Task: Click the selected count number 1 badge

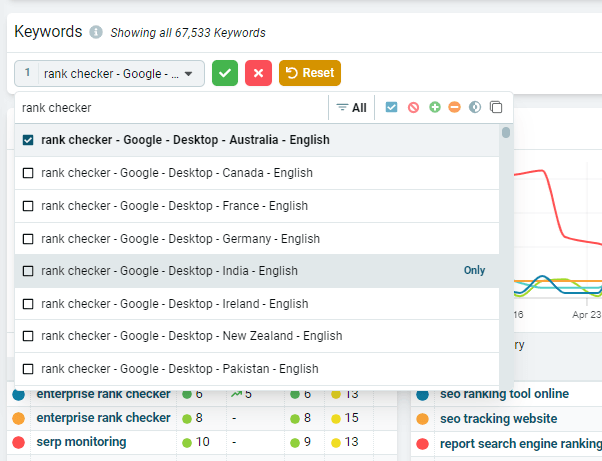Action: click(x=27, y=73)
